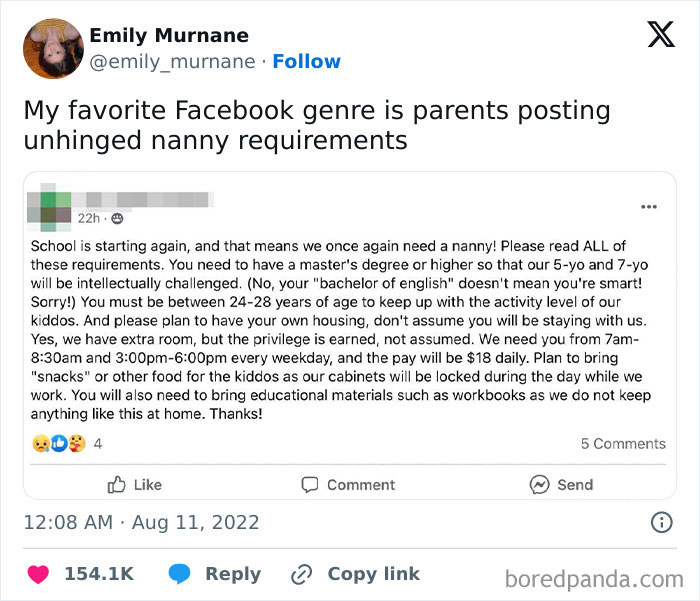Open the 5 Comments link
700x601 pixels.
point(623,443)
